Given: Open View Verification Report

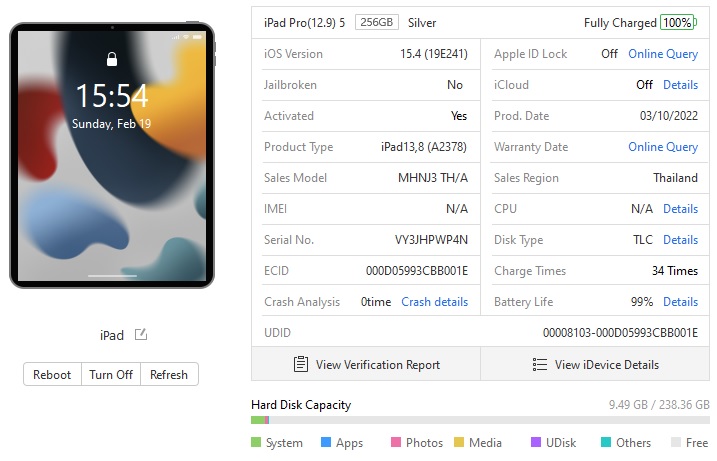Looking at the screenshot, I should point(366,364).
